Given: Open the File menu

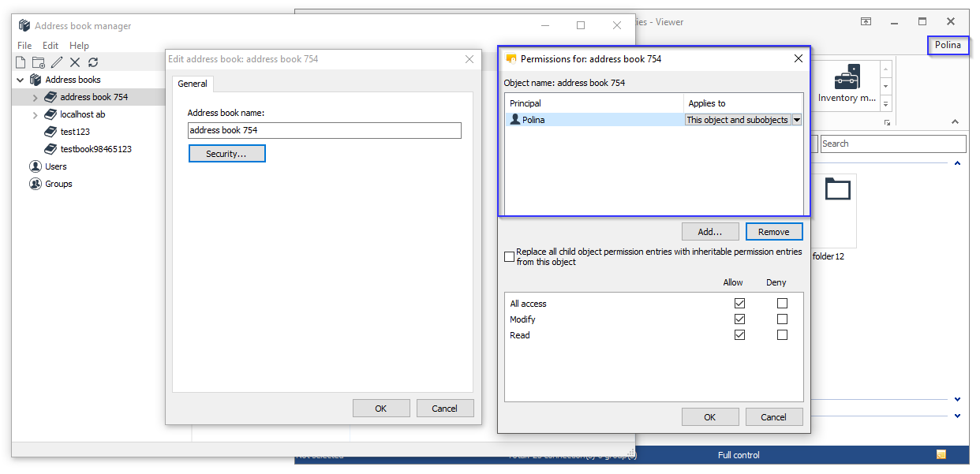Looking at the screenshot, I should (x=24, y=46).
